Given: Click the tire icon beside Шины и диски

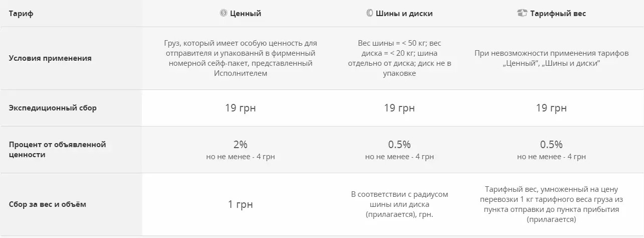Looking at the screenshot, I should pos(369,14).
